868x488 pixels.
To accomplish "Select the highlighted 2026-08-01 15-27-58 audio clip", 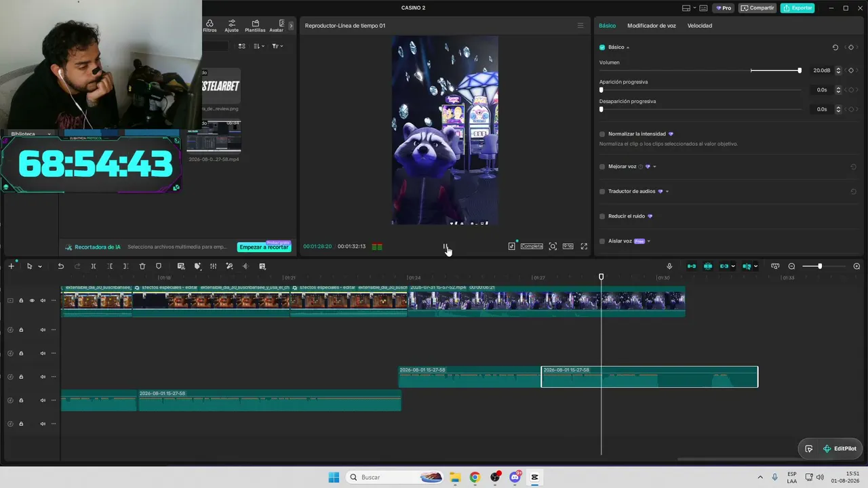I will coord(650,377).
